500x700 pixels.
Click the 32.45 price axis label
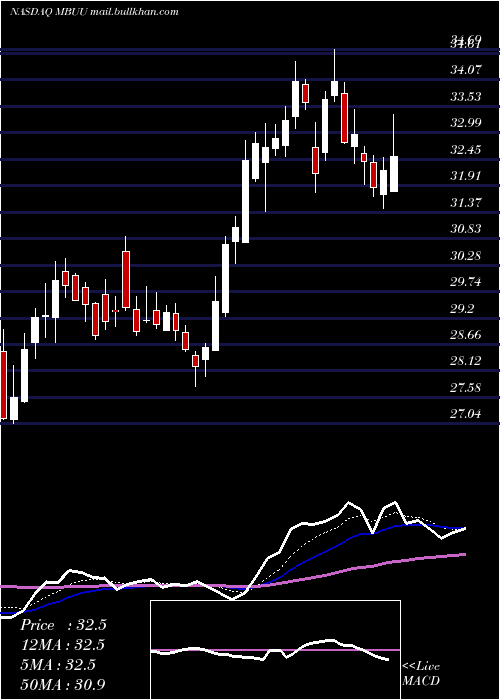pos(466,150)
